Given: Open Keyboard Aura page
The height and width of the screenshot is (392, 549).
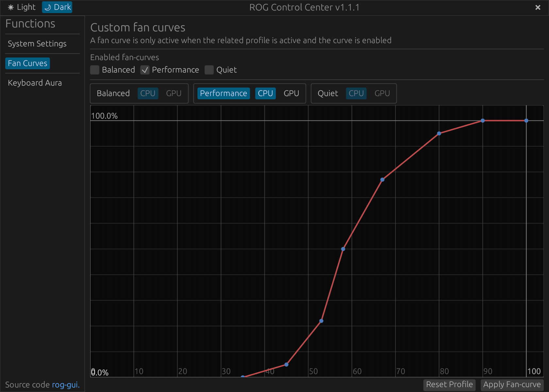Looking at the screenshot, I should [x=35, y=83].
